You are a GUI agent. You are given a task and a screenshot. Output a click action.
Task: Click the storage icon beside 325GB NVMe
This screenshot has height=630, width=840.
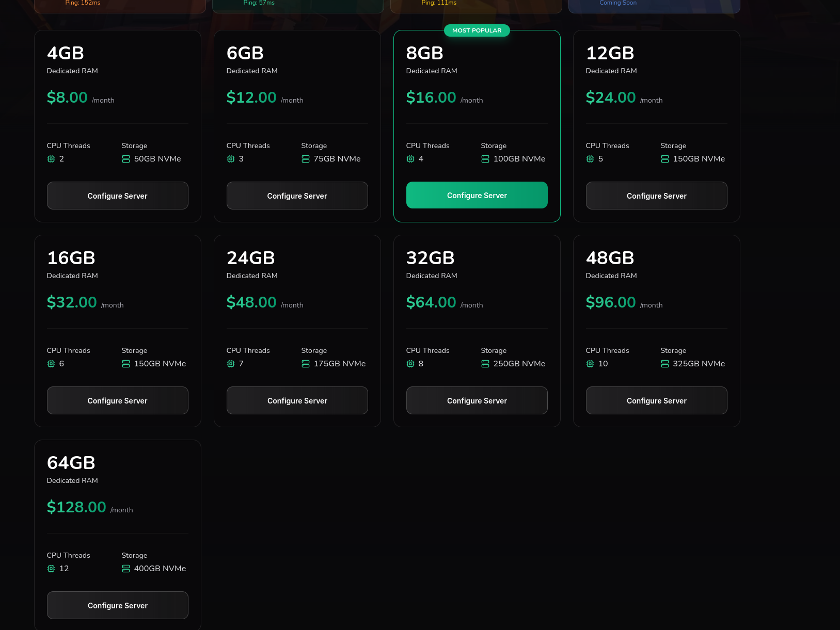[665, 364]
